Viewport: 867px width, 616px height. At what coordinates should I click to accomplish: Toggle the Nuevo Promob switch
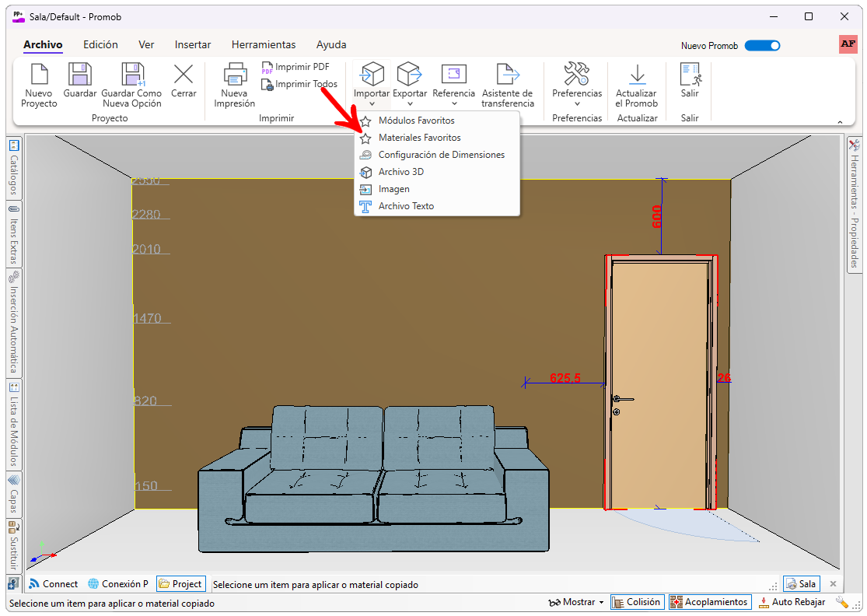point(762,46)
